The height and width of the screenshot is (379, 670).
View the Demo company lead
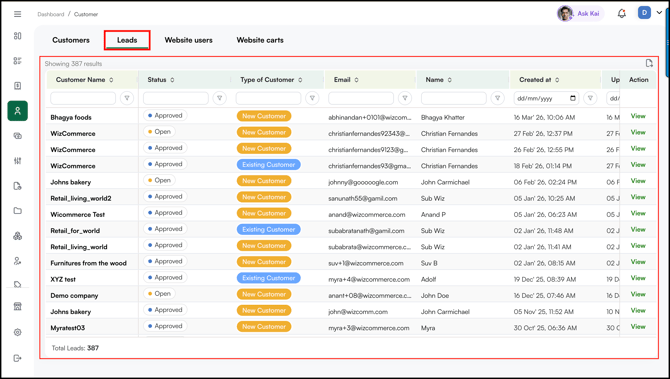[638, 294]
